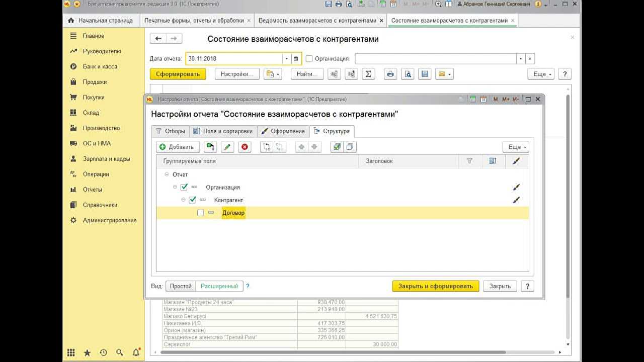Click the move item up arrow icon
The image size is (644, 362).
302,147
